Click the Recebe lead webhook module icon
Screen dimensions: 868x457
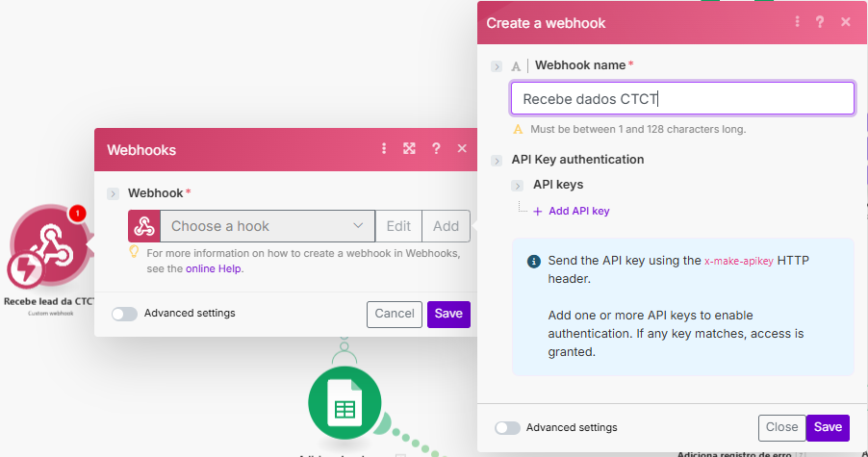click(50, 241)
